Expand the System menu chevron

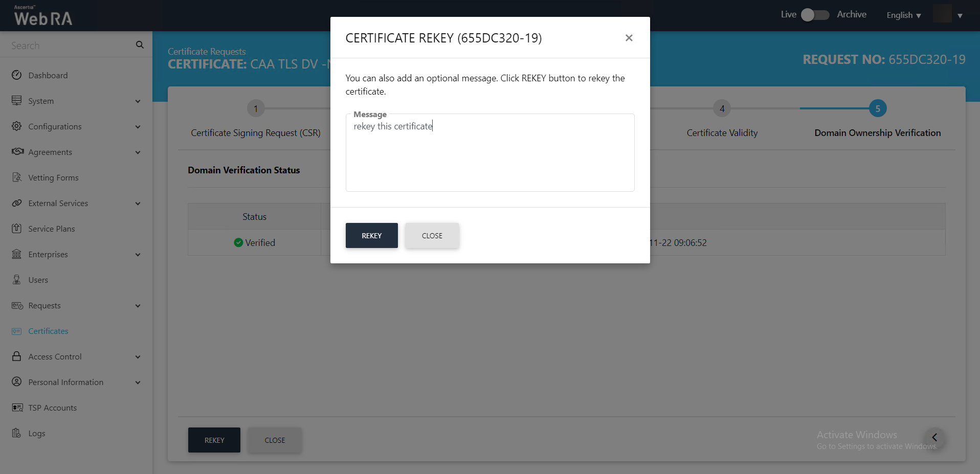pos(138,101)
